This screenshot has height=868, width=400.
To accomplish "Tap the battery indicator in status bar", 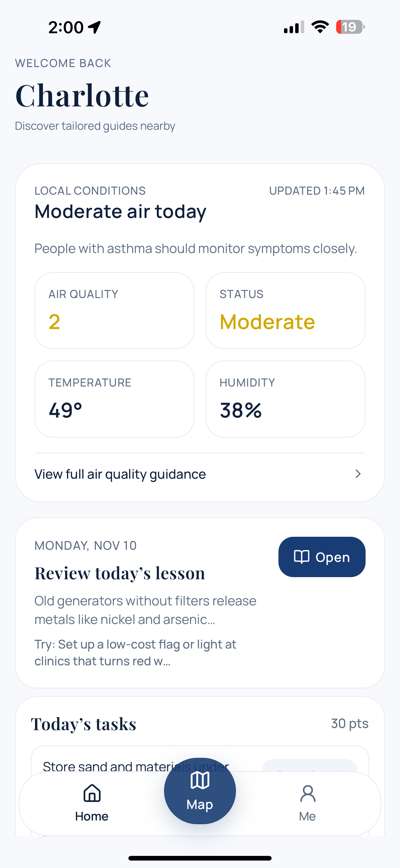I will point(350,27).
